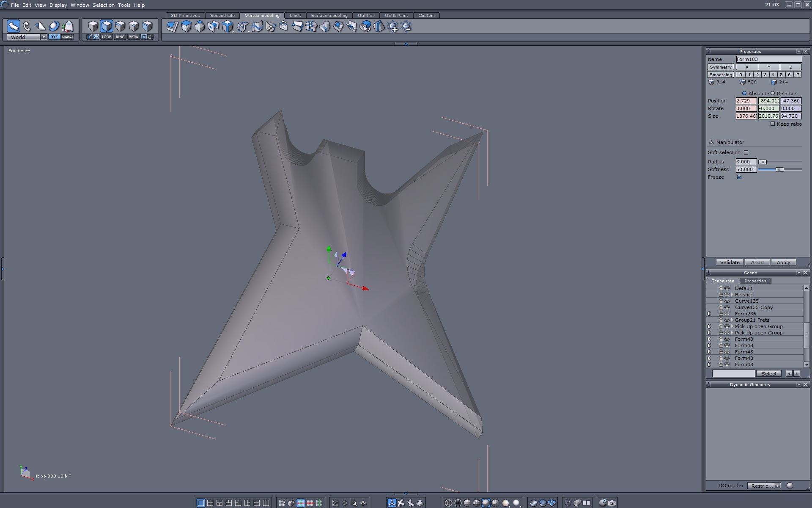
Task: Click the RING selection button
Action: (x=120, y=37)
